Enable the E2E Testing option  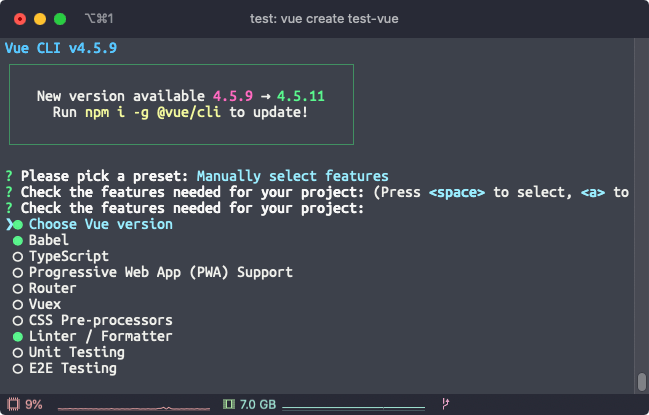18,369
